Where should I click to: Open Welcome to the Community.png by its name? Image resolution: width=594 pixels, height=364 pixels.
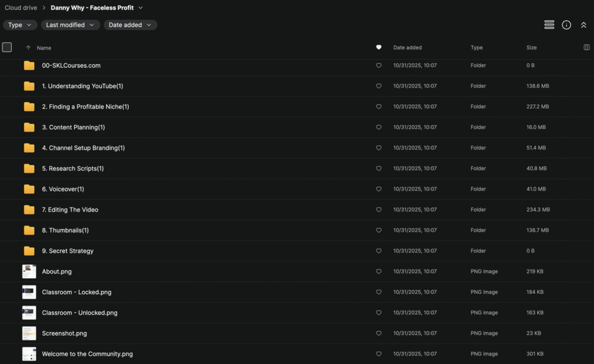pos(87,354)
